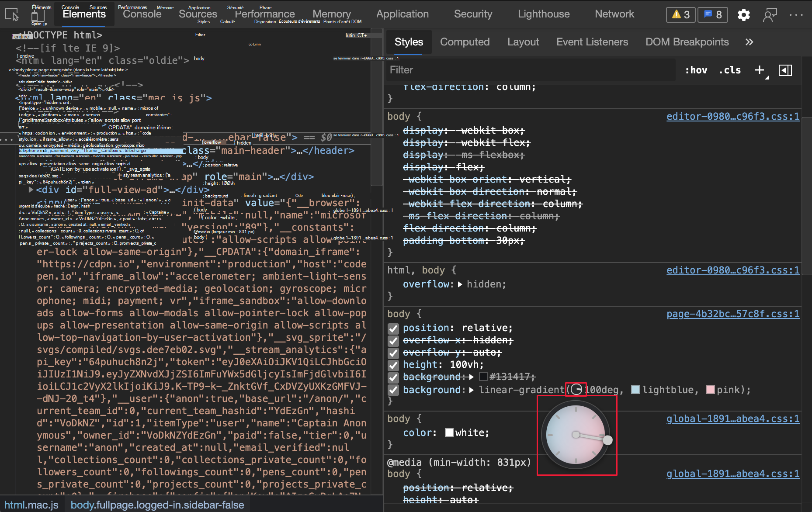This screenshot has width=812, height=512.
Task: Disable the height: 100vh property
Action: pos(393,365)
